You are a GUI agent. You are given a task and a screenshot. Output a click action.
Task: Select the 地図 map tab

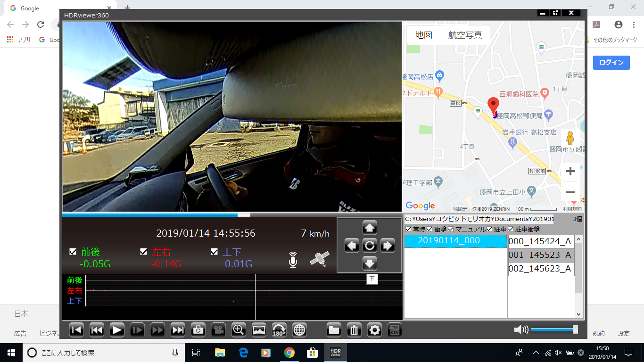tap(423, 35)
